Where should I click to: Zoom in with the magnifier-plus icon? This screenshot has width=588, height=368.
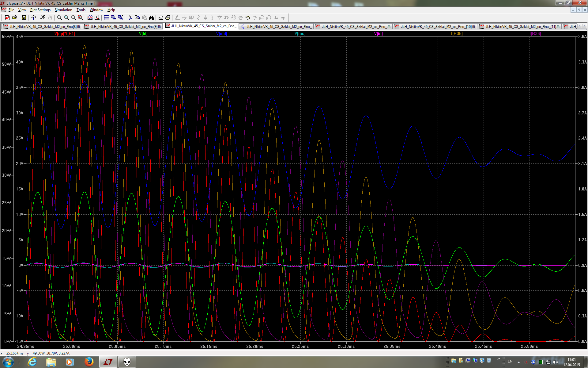pyautogui.click(x=59, y=18)
